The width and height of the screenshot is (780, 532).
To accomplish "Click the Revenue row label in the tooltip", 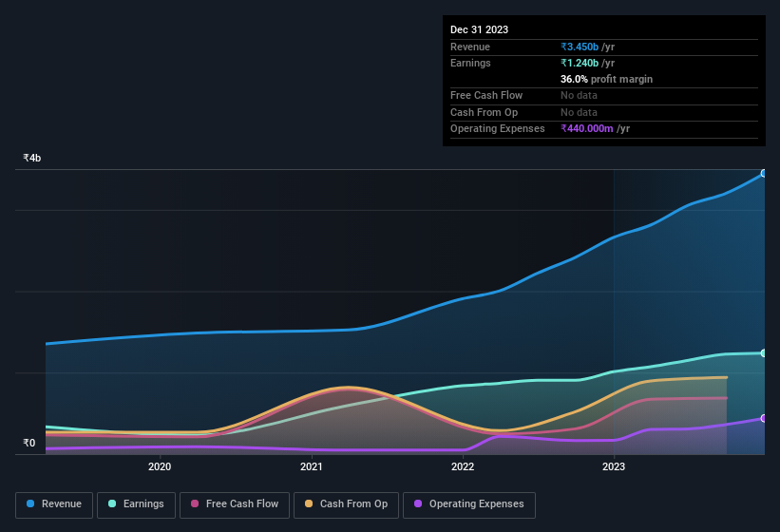I will point(470,47).
